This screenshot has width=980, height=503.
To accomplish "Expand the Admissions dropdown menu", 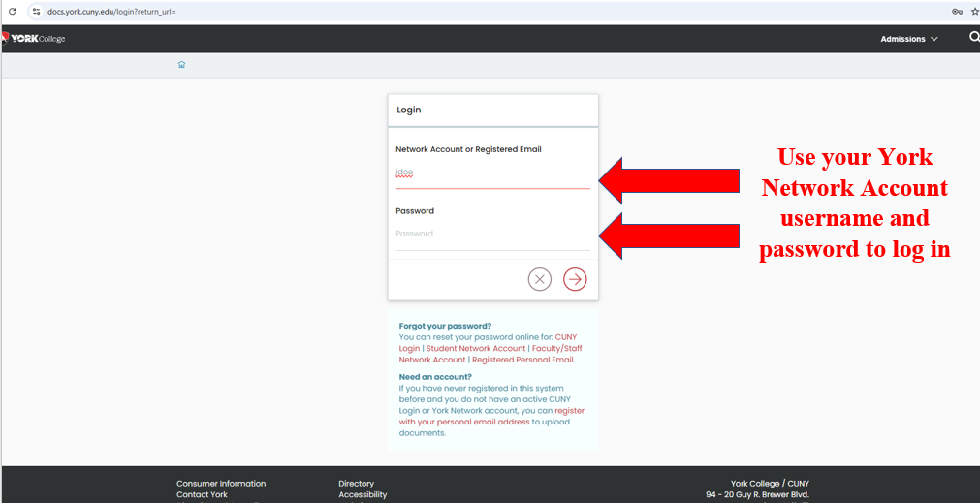I will pyautogui.click(x=908, y=39).
